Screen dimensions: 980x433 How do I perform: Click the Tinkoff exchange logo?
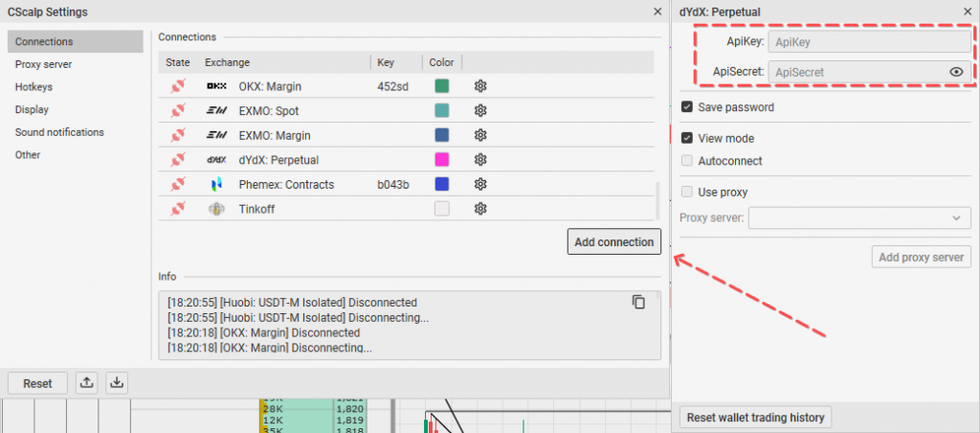[x=216, y=209]
